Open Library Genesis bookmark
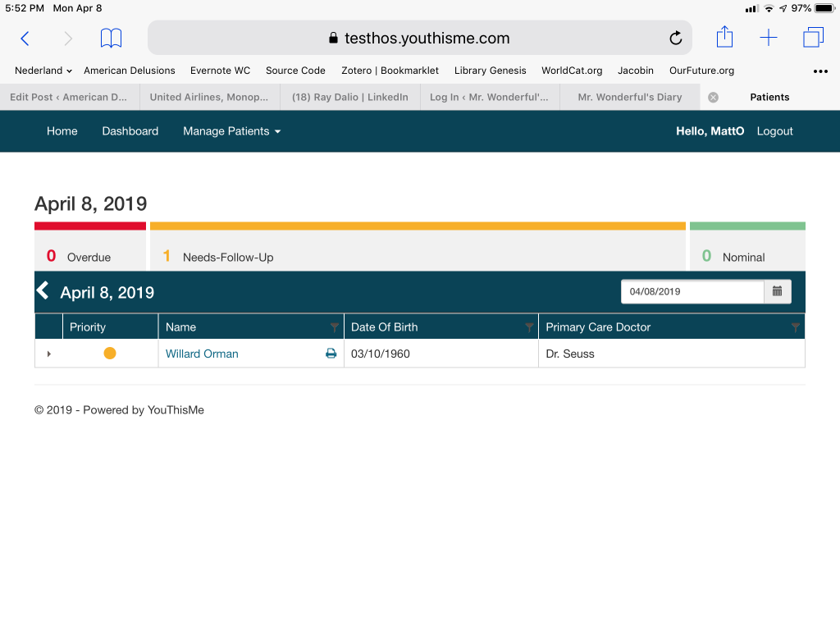 point(491,71)
